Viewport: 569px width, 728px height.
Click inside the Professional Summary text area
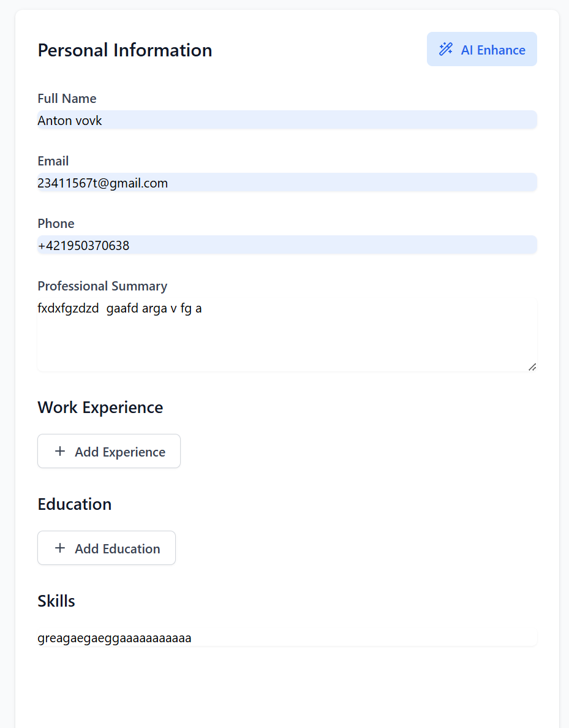[x=287, y=335]
